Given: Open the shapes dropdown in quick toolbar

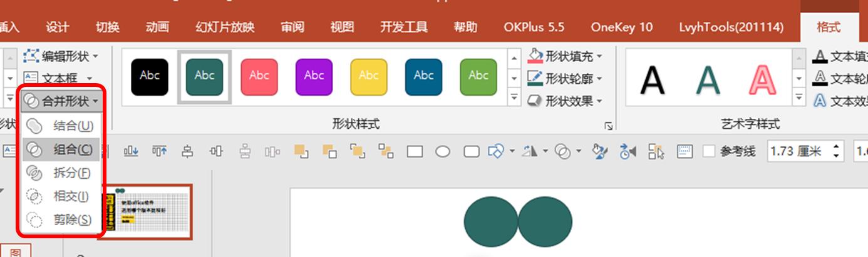Looking at the screenshot, I should point(512,151).
